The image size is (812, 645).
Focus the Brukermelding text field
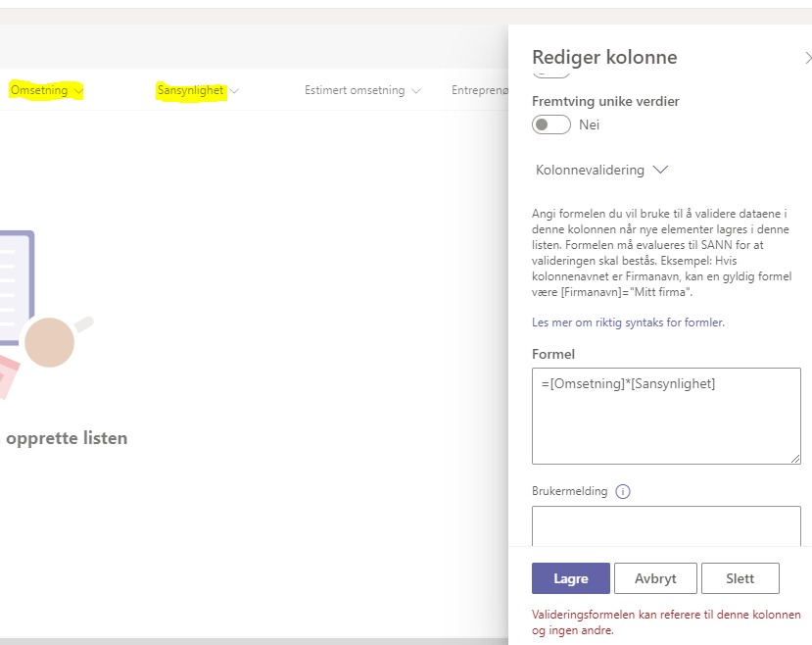[666, 525]
